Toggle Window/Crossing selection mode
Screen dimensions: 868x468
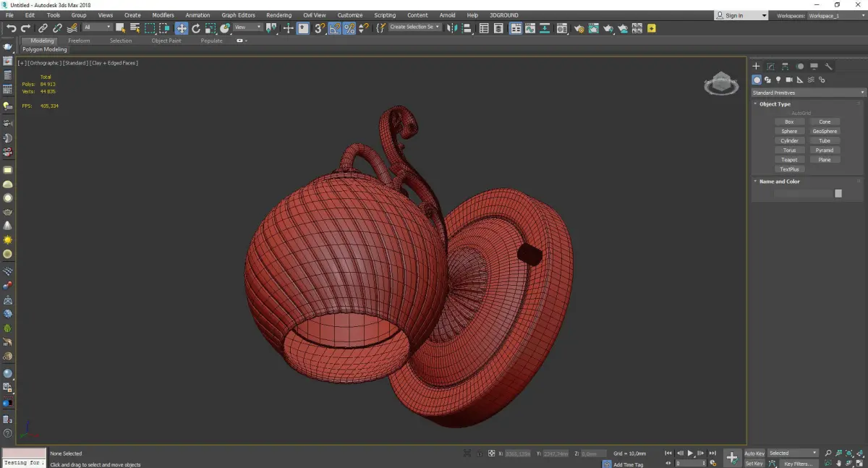coord(165,28)
